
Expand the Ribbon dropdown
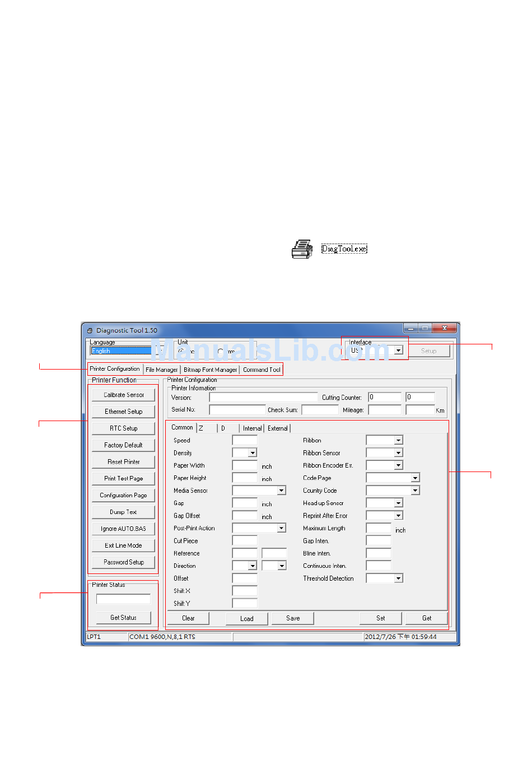click(x=399, y=440)
